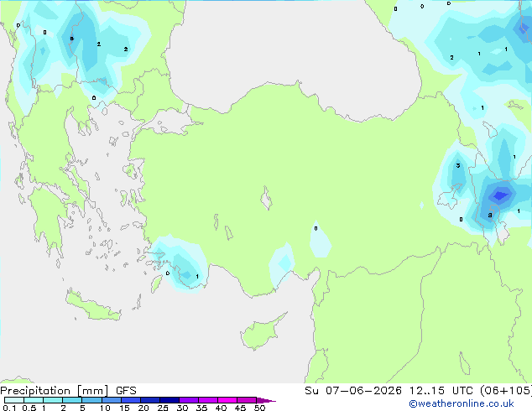Select the 2–5 mm legend color box
532x411 pixels.
coord(72,400)
